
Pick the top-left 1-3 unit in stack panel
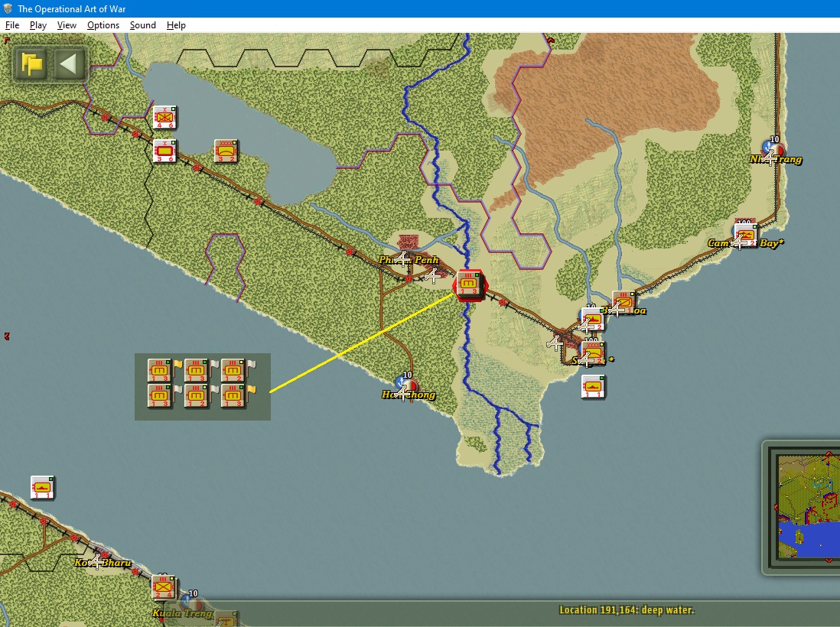[159, 371]
